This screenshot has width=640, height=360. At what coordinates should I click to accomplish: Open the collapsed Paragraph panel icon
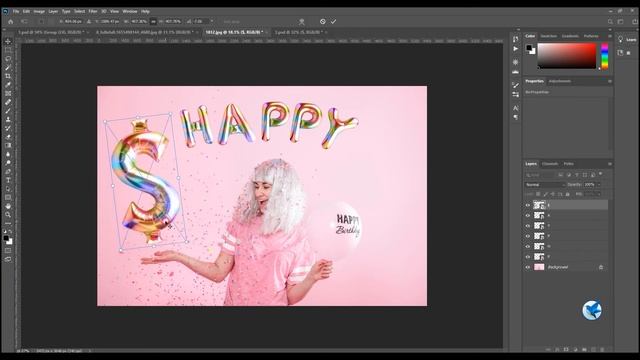(516, 117)
